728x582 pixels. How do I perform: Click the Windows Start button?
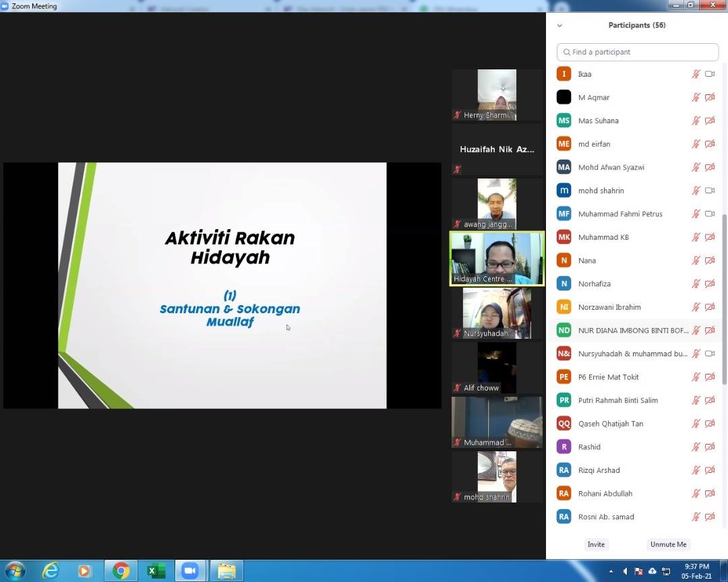click(x=15, y=571)
